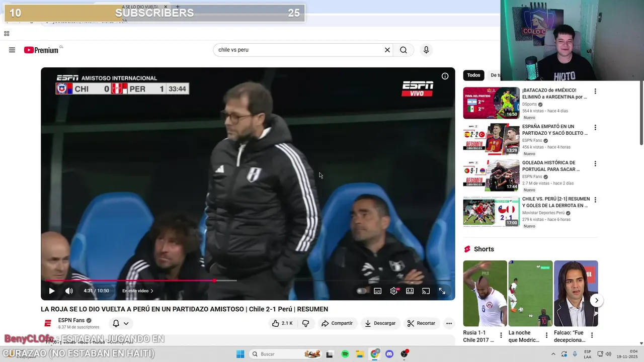Clear the search box with the X
The height and width of the screenshot is (362, 644).
click(387, 50)
